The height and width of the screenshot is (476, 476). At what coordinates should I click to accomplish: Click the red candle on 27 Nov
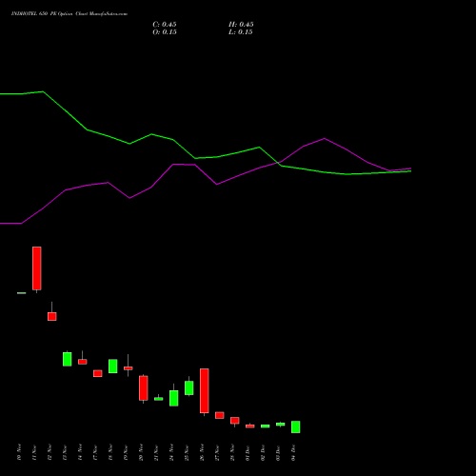pos(220,415)
